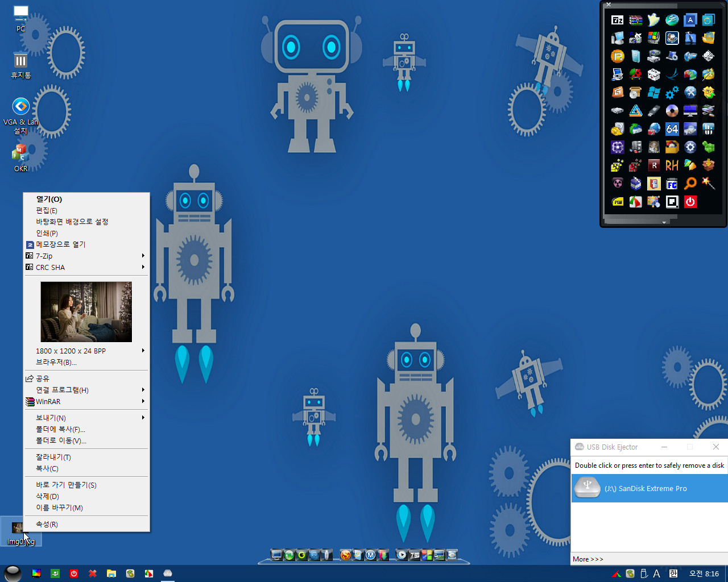
Task: Launch WinRAR books icon in launcher panel
Action: (636, 20)
